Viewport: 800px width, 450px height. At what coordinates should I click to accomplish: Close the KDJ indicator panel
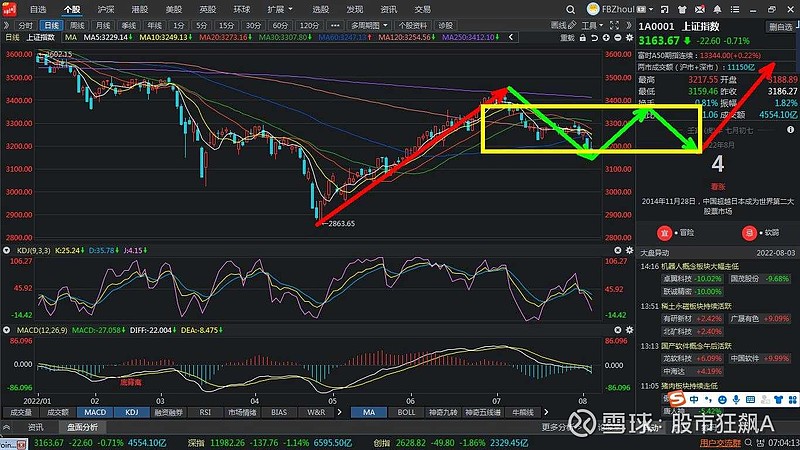click(x=618, y=251)
